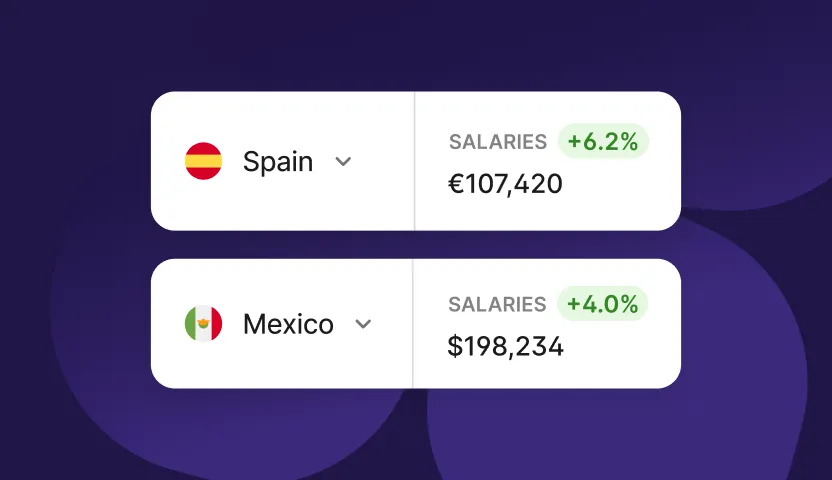Screen dimensions: 832x480
Task: Expand the Spain country dropdown chevron
Action: [x=343, y=161]
